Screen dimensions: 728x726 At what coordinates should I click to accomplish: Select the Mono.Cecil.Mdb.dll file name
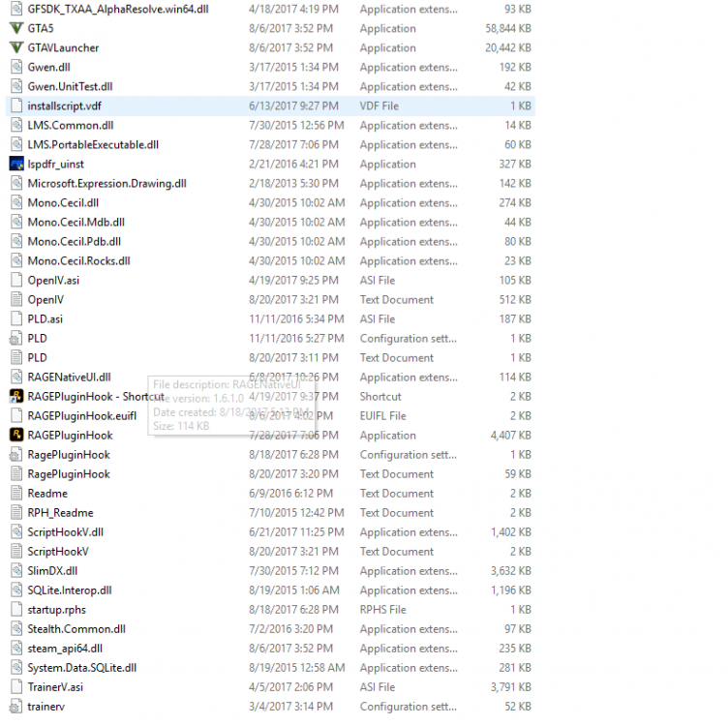click(76, 223)
